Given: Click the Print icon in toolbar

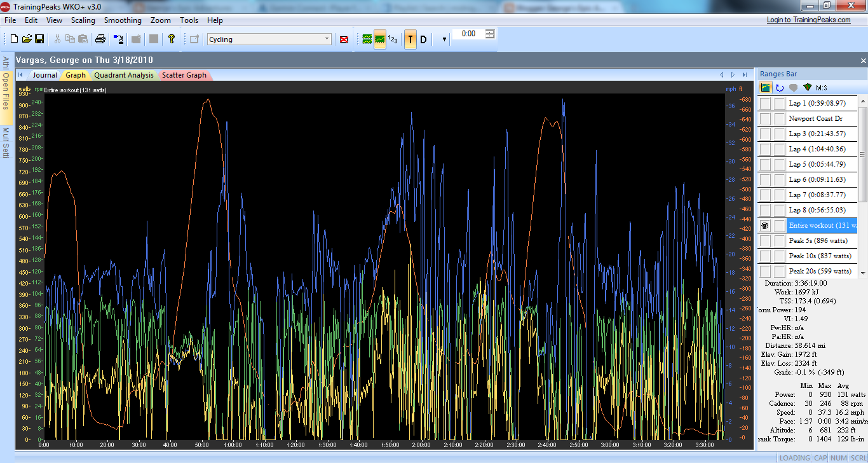Looking at the screenshot, I should tap(100, 39).
